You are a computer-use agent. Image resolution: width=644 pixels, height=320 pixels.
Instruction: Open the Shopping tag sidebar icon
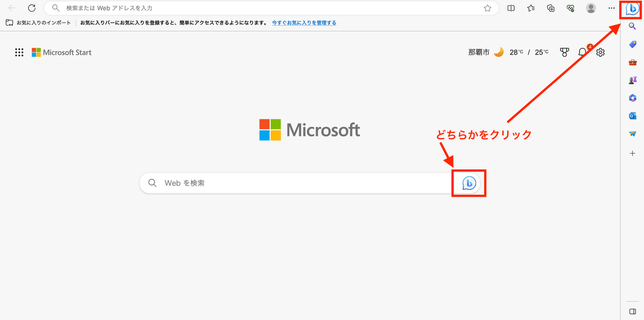click(x=632, y=44)
